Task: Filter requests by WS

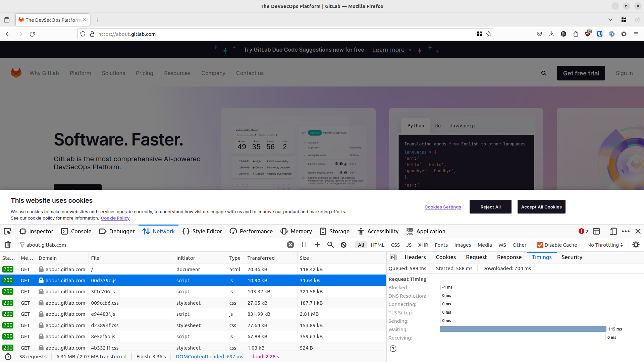Action: click(502, 245)
